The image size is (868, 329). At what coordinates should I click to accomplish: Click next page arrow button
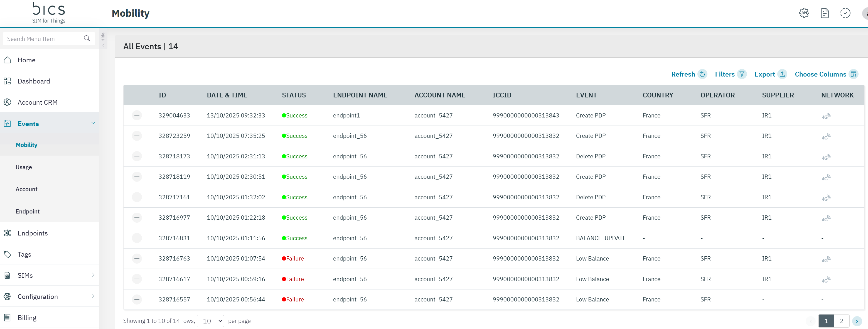(857, 321)
